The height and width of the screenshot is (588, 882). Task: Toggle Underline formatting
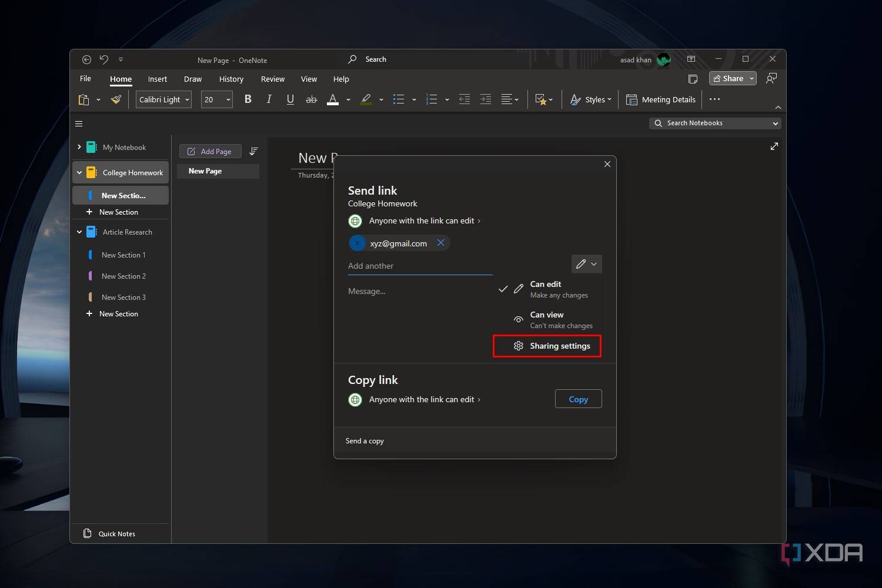click(290, 99)
